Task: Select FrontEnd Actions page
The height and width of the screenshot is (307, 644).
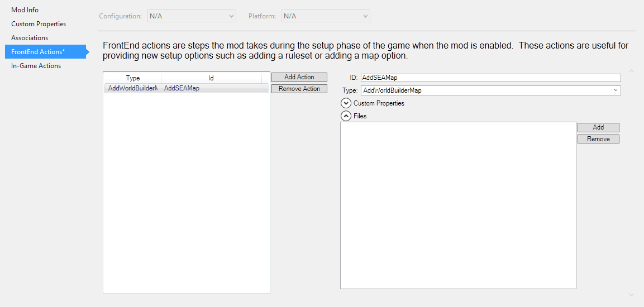Action: 38,52
